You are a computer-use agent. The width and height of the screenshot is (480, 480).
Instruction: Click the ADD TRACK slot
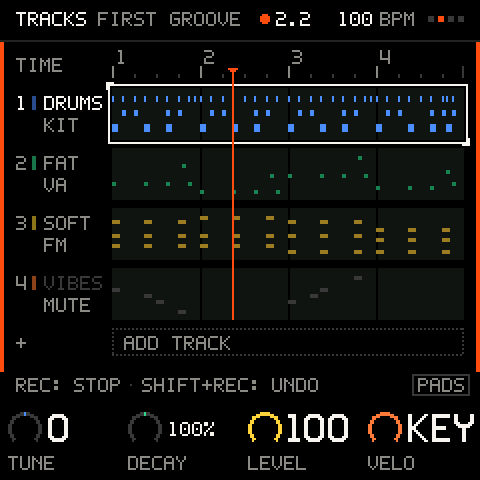click(288, 342)
